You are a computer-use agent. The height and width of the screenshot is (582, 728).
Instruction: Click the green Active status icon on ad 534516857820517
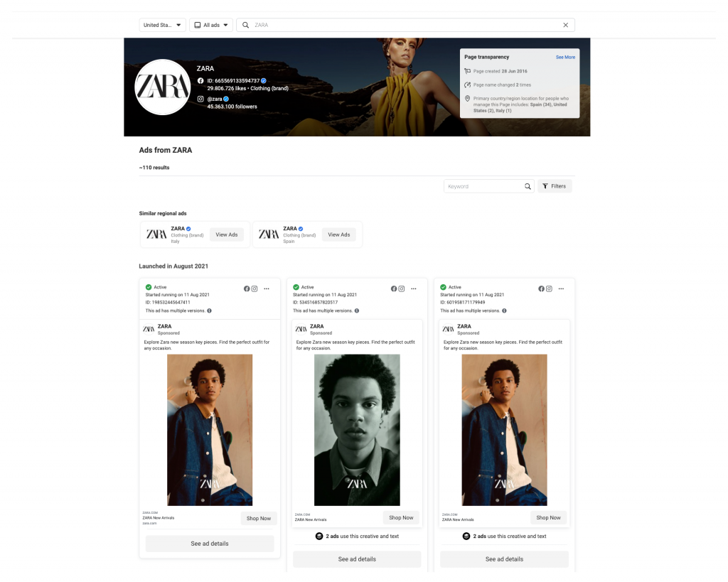click(x=296, y=287)
